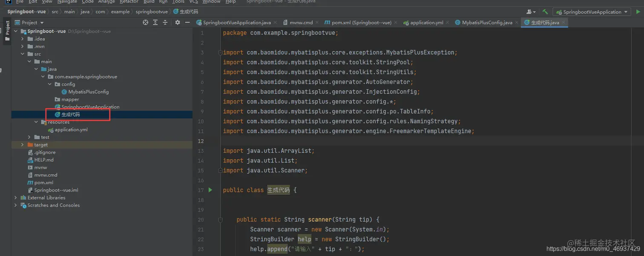Close the SpringbootVueApplication.java tab
This screenshot has width=644, height=256.
tap(275, 23)
